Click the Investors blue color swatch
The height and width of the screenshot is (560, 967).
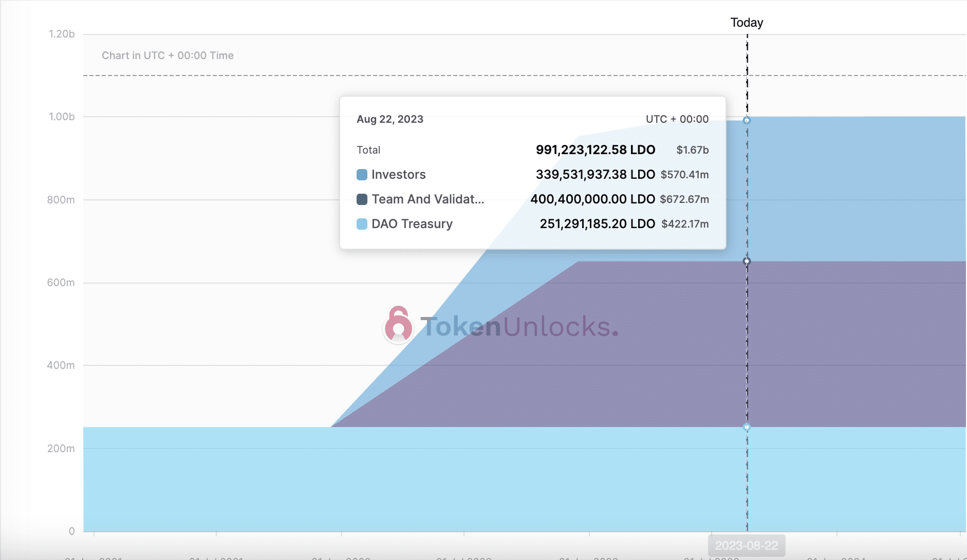click(362, 175)
